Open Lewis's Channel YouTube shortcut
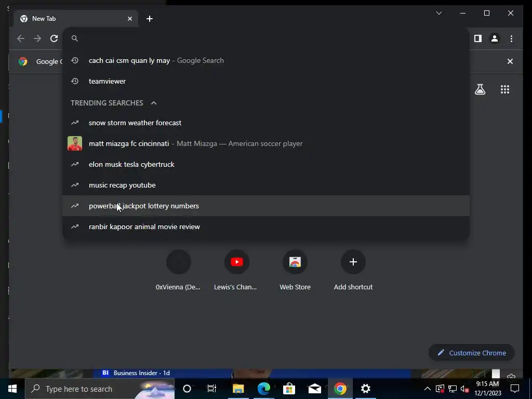Image resolution: width=532 pixels, height=399 pixels. coord(236,270)
